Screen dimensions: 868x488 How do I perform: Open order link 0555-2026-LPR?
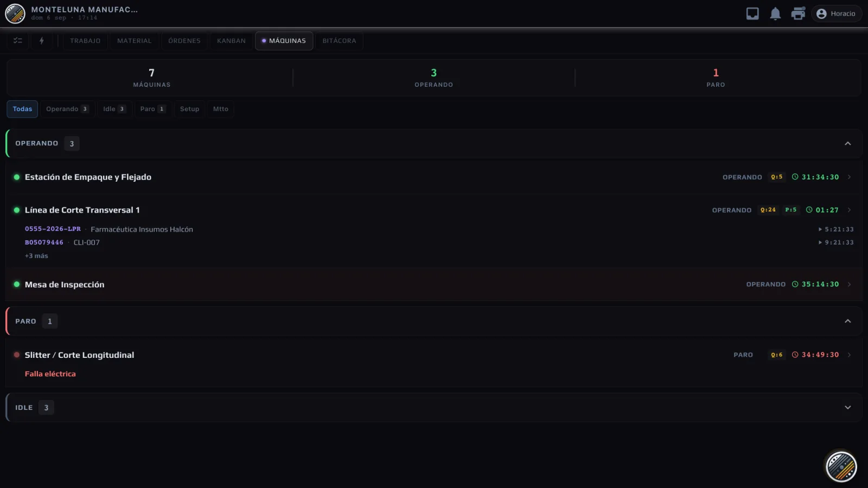(x=53, y=229)
